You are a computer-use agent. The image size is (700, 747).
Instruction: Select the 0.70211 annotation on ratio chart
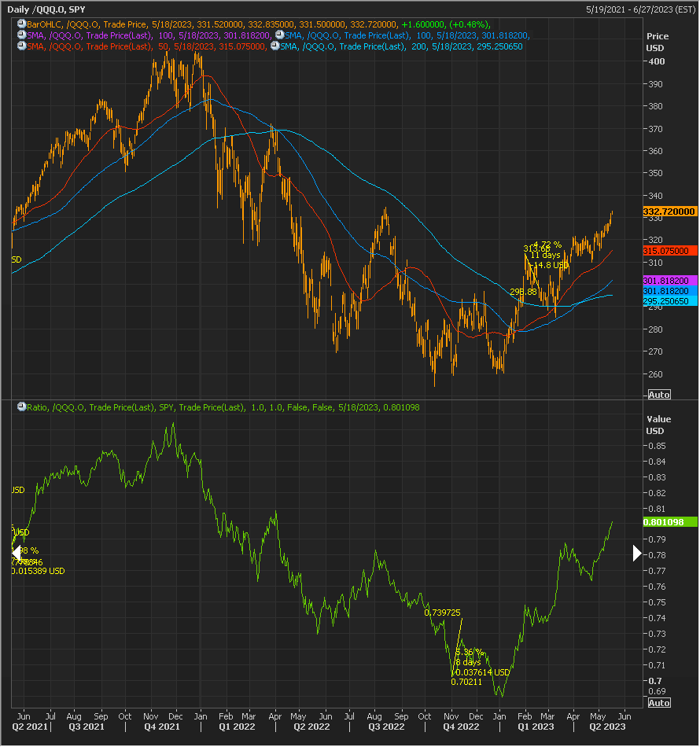tap(466, 682)
